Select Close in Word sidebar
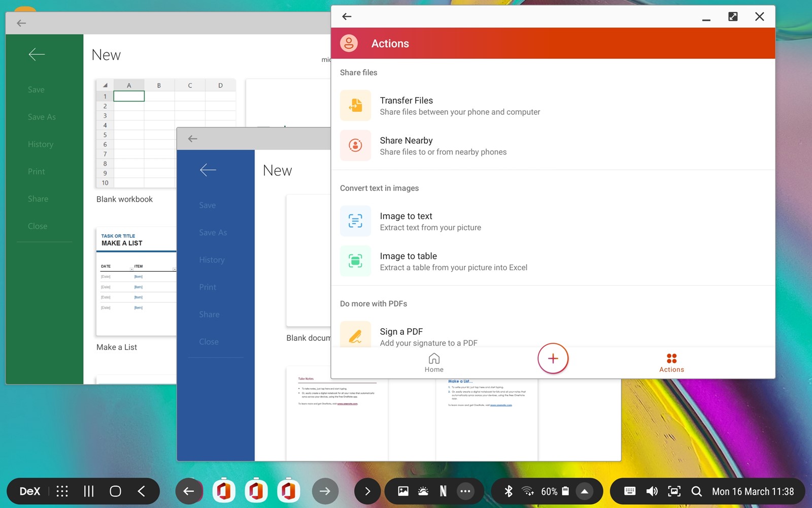Screen dimensions: 812x508 [209, 342]
